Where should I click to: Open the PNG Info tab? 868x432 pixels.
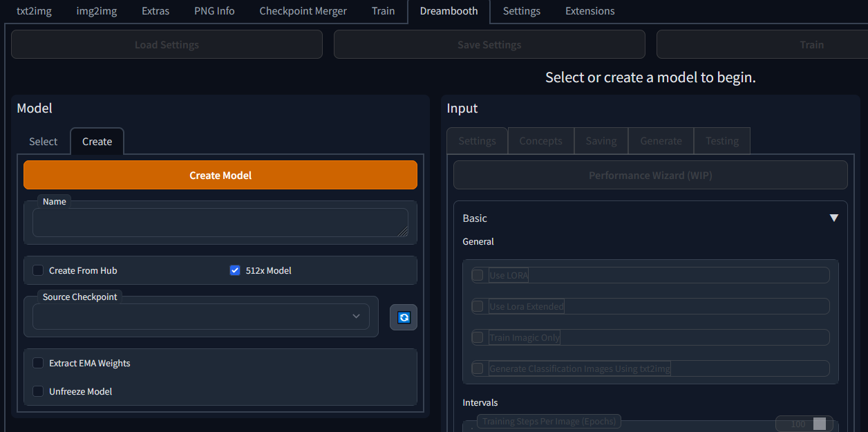pos(214,11)
